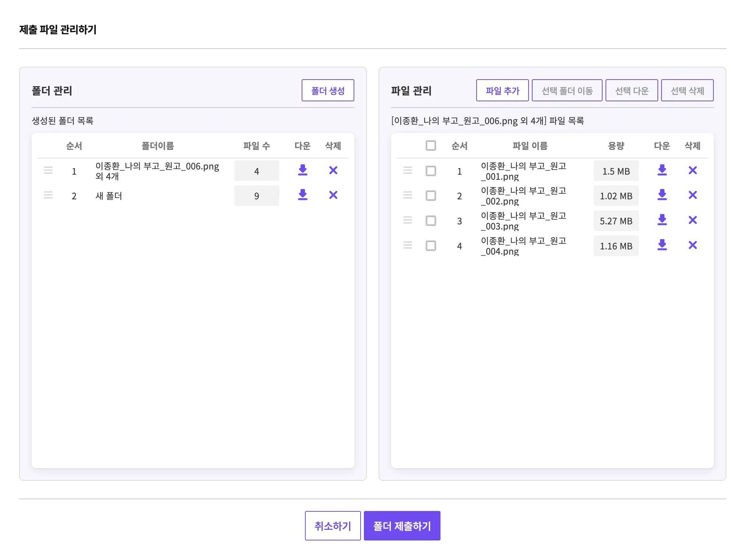The height and width of the screenshot is (560, 744).
Task: Download file 이종환_나의 부고_원고_001.png
Action: 662,170
